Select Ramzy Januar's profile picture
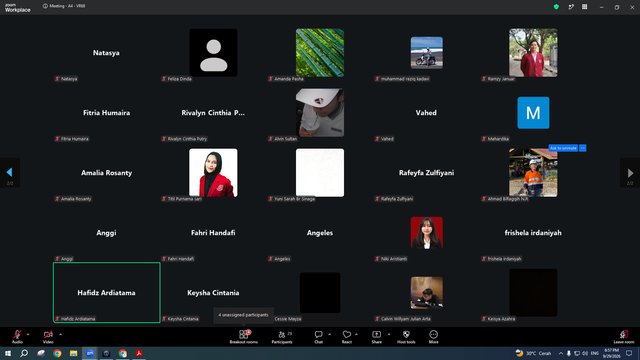The width and height of the screenshot is (640, 360). click(x=533, y=53)
